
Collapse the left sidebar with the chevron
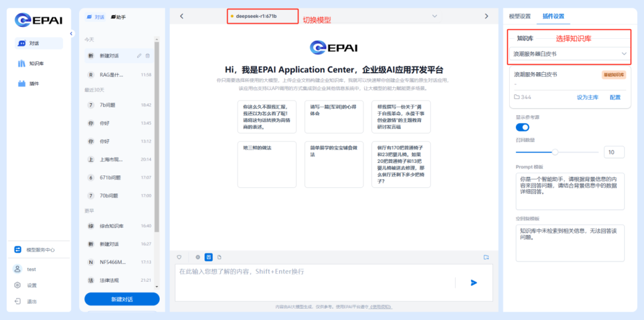(x=72, y=34)
